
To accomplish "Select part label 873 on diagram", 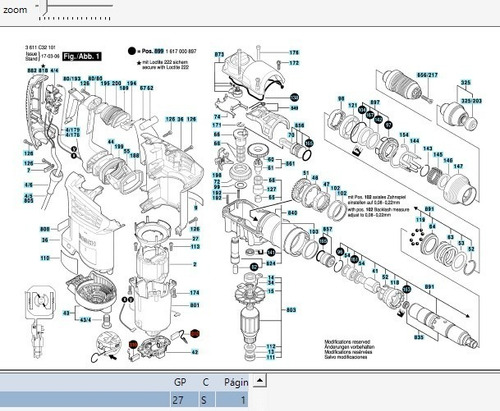I will point(219,54).
